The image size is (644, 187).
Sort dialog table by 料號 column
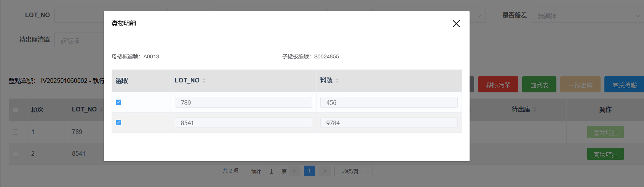tap(337, 81)
